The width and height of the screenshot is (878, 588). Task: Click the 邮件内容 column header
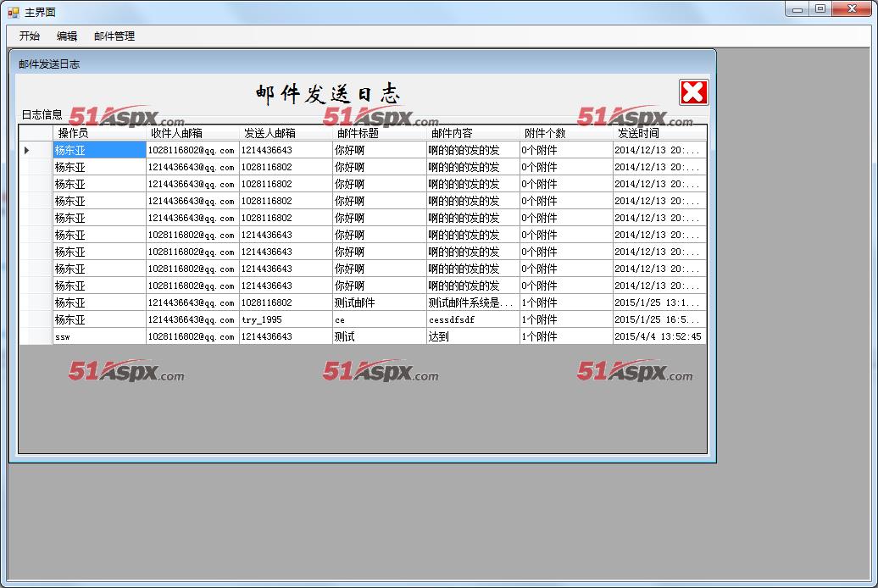coord(472,133)
